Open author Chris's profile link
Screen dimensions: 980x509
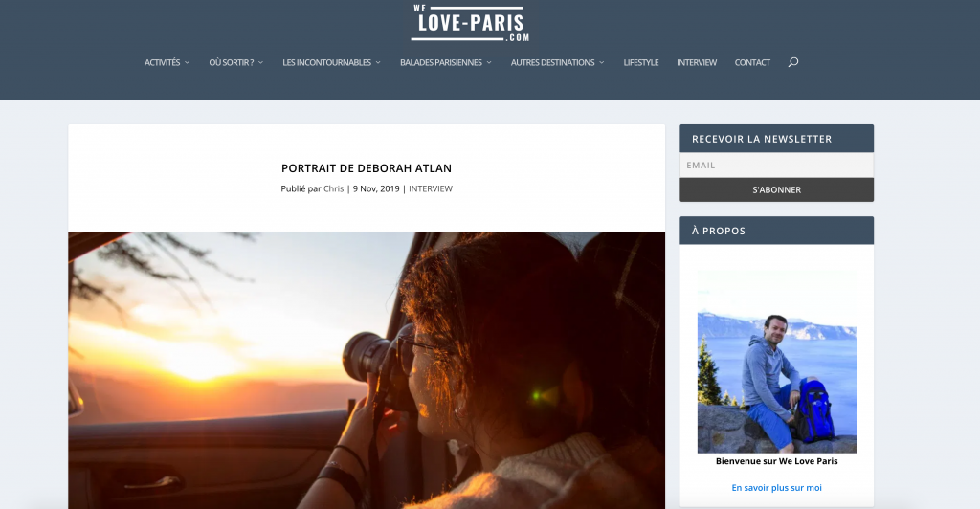333,188
